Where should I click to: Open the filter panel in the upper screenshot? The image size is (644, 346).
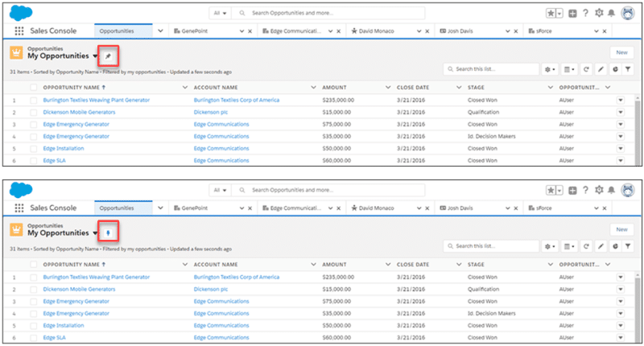pyautogui.click(x=627, y=69)
